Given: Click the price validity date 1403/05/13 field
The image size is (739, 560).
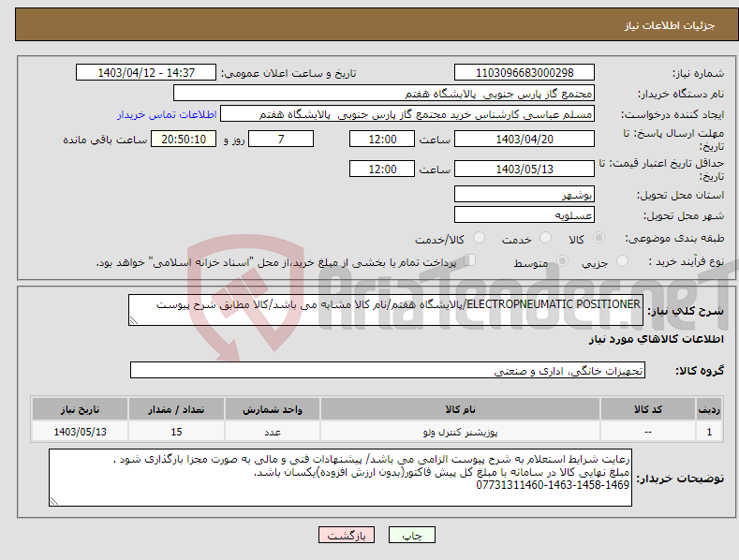Looking at the screenshot, I should click(x=525, y=169).
